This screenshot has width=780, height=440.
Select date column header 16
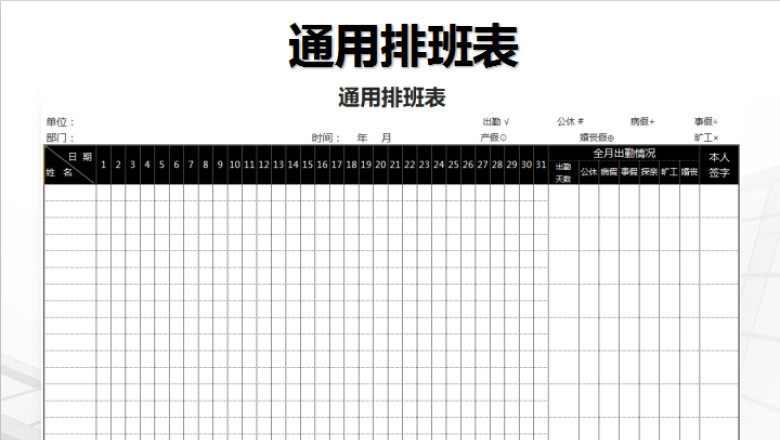point(322,165)
